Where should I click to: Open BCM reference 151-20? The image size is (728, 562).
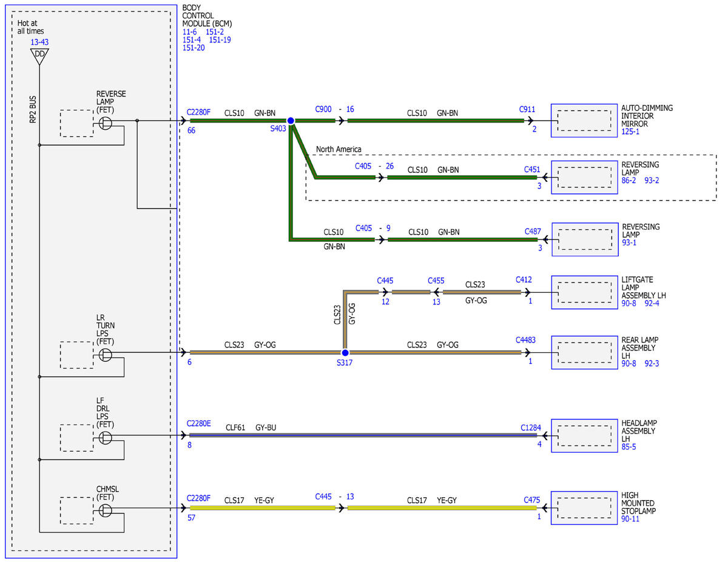pos(194,48)
